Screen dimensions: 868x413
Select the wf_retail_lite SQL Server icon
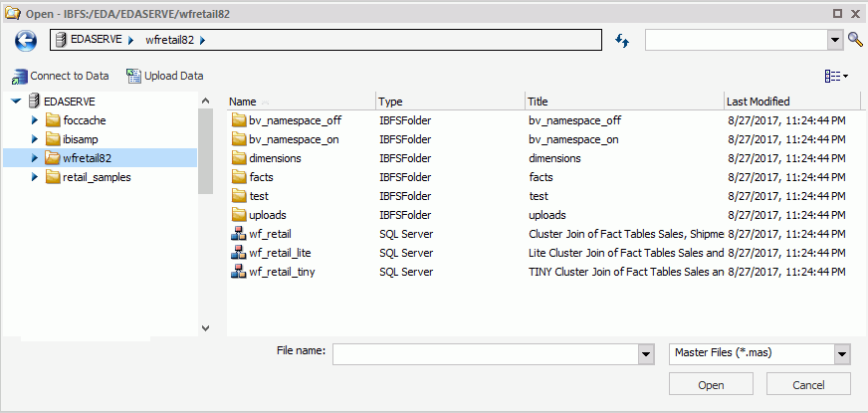click(x=239, y=253)
